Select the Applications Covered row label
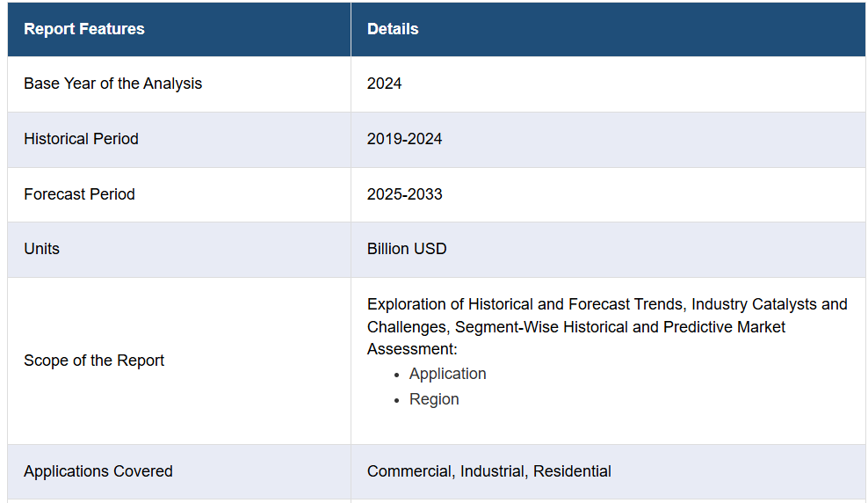This screenshot has width=868, height=503. point(98,471)
